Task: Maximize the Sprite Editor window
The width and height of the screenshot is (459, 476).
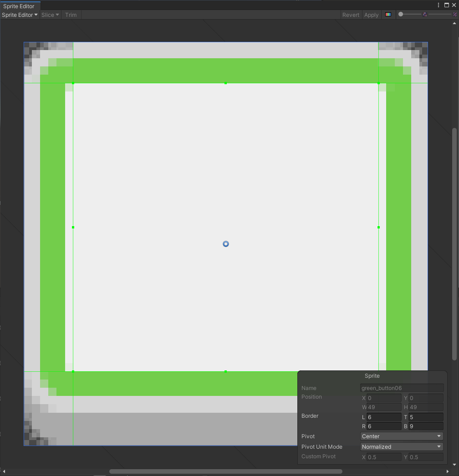Action: click(x=447, y=5)
